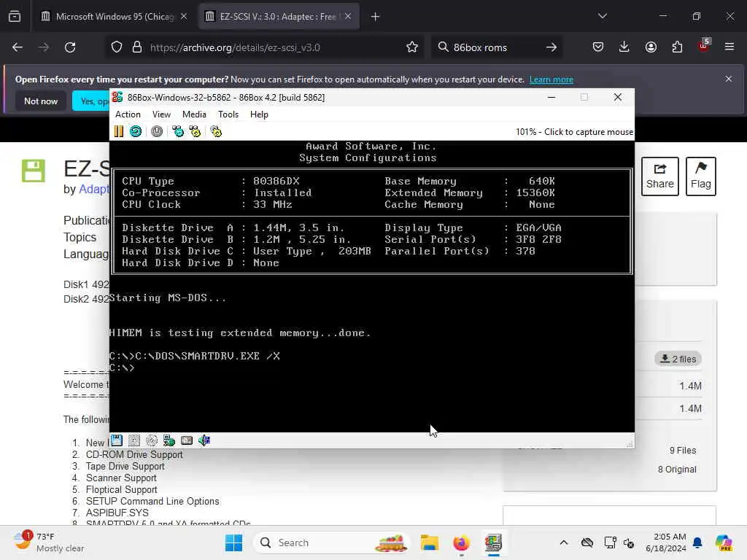Open the Firefox account icon
747x560 pixels.
point(651,47)
